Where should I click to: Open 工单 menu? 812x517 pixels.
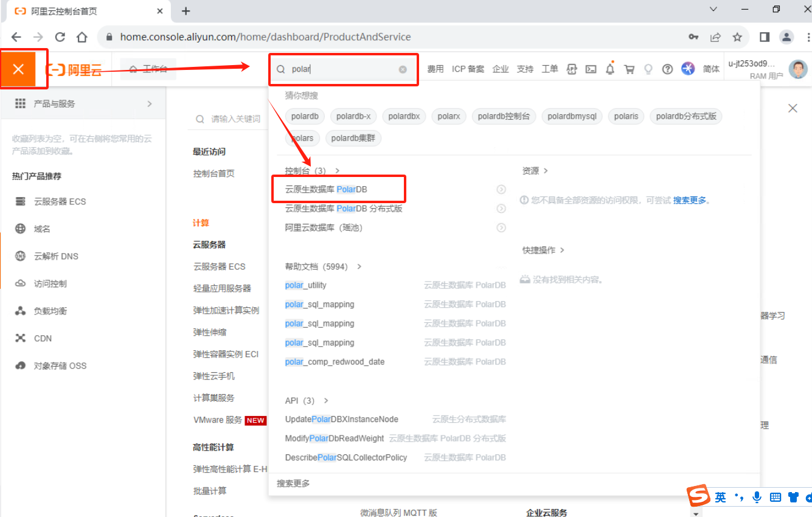pos(550,69)
